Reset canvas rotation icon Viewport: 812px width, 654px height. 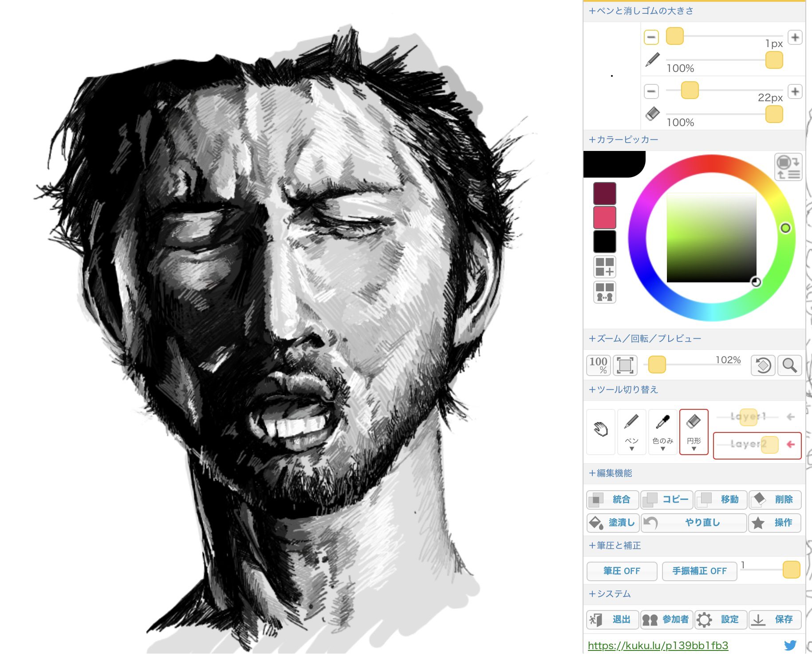click(763, 365)
